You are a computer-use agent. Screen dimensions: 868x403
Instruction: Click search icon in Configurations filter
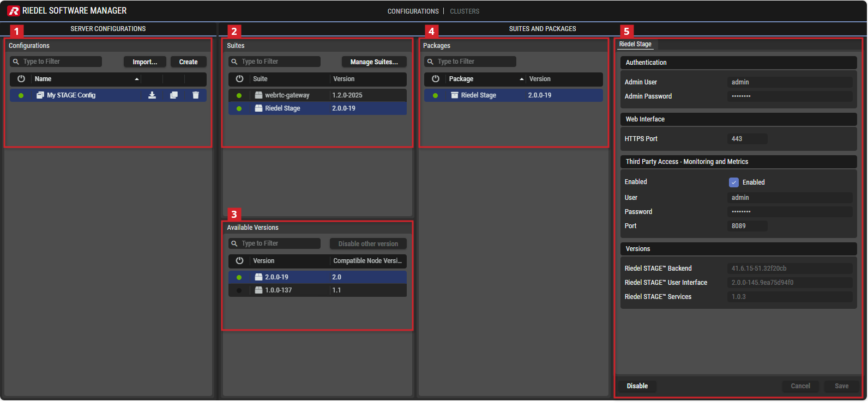pos(16,62)
